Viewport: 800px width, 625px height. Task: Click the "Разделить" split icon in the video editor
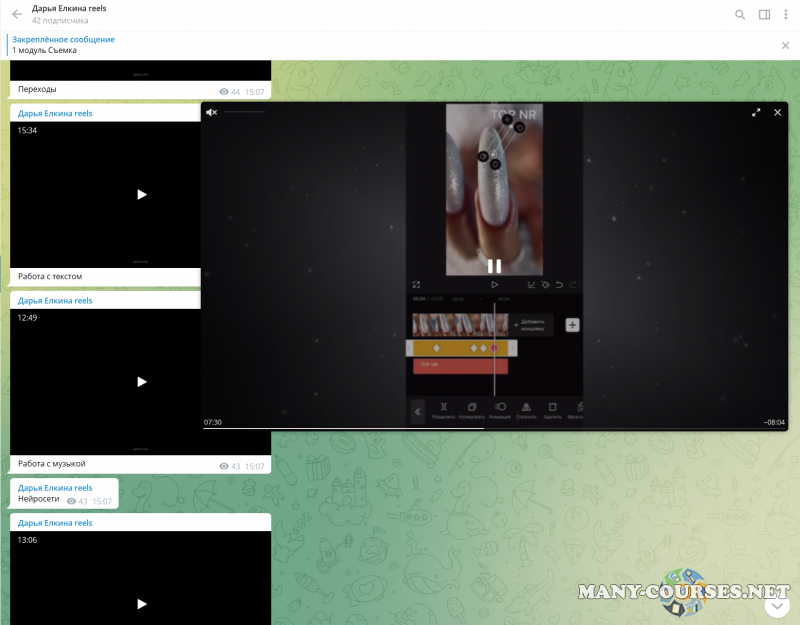[444, 408]
